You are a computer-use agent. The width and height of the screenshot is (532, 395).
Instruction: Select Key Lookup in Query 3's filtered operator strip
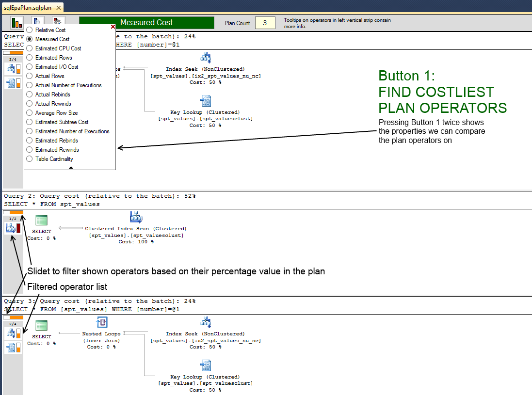tap(14, 348)
